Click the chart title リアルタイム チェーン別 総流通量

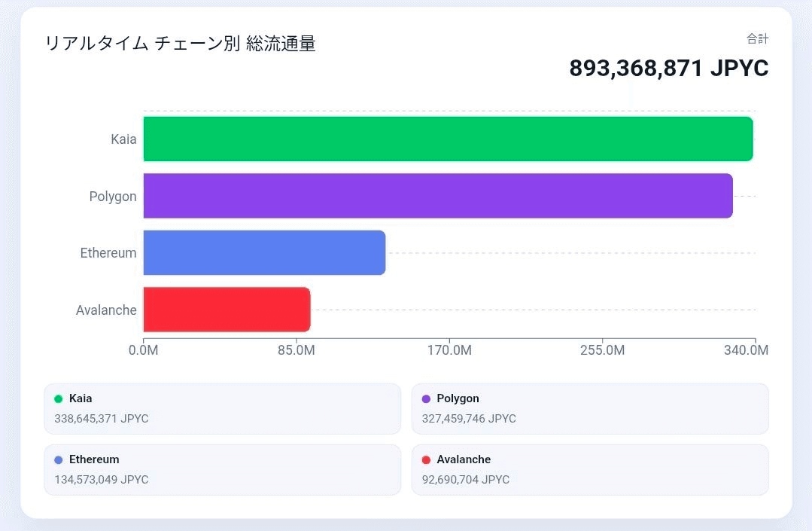180,44
